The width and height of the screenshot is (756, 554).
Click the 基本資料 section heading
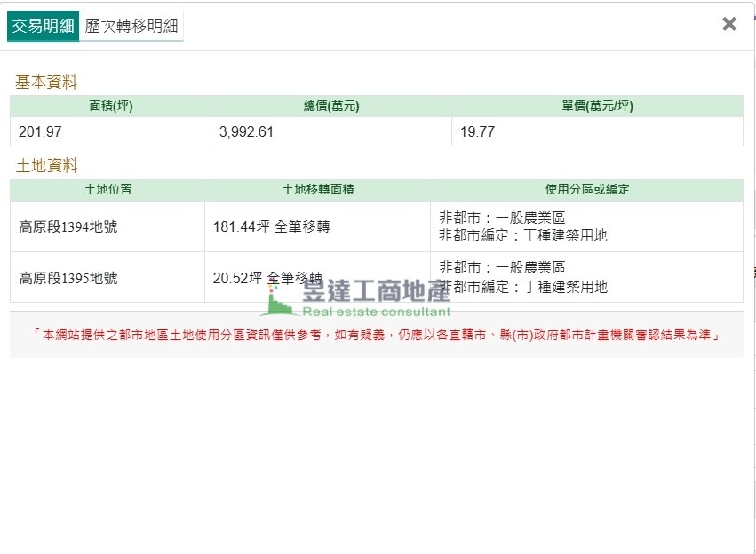pos(46,82)
